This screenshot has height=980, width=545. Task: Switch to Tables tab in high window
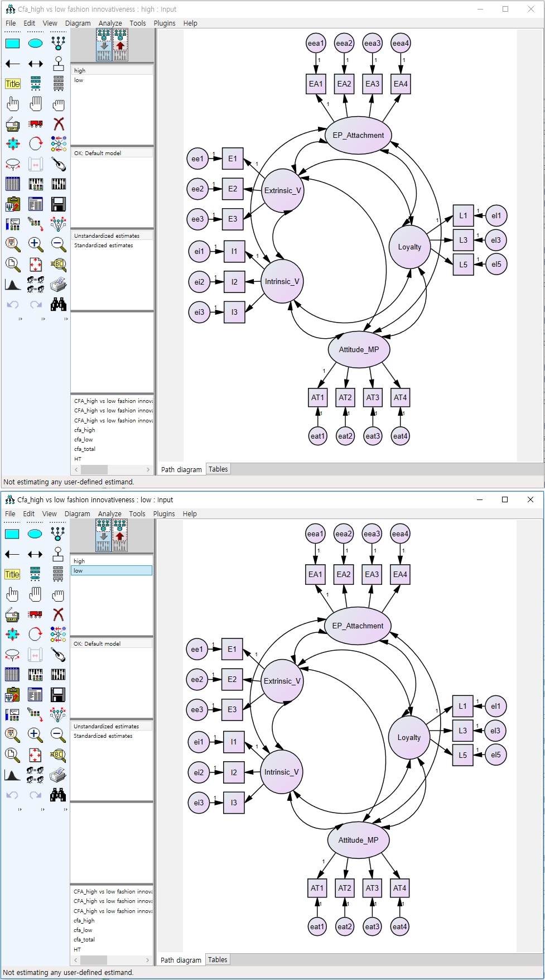pyautogui.click(x=218, y=469)
